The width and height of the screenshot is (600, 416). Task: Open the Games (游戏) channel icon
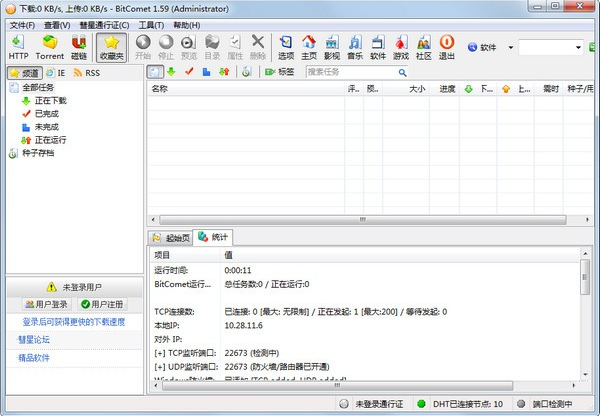point(401,47)
